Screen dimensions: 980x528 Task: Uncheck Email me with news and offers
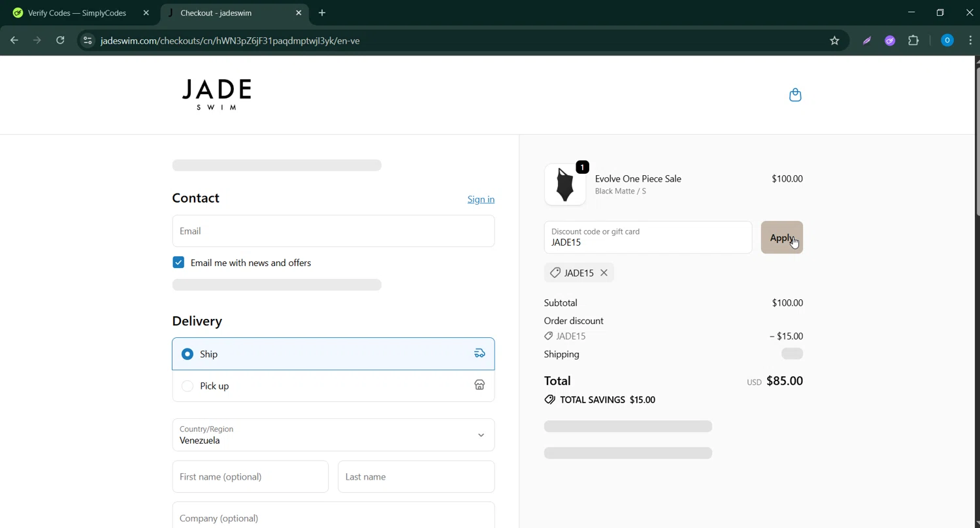[178, 263]
